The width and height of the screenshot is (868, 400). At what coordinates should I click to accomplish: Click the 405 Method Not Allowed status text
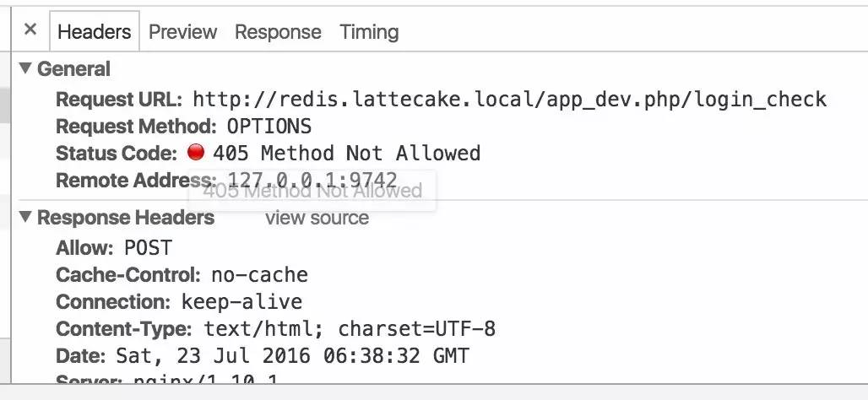[346, 154]
